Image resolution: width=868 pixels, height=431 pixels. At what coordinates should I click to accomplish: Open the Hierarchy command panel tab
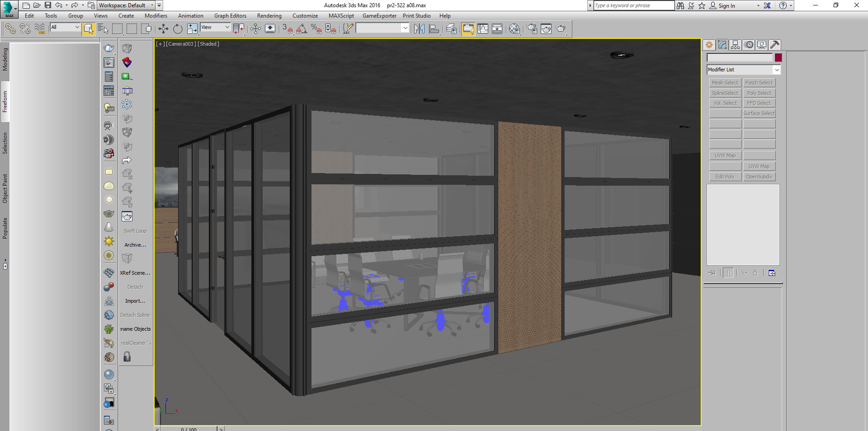point(735,45)
